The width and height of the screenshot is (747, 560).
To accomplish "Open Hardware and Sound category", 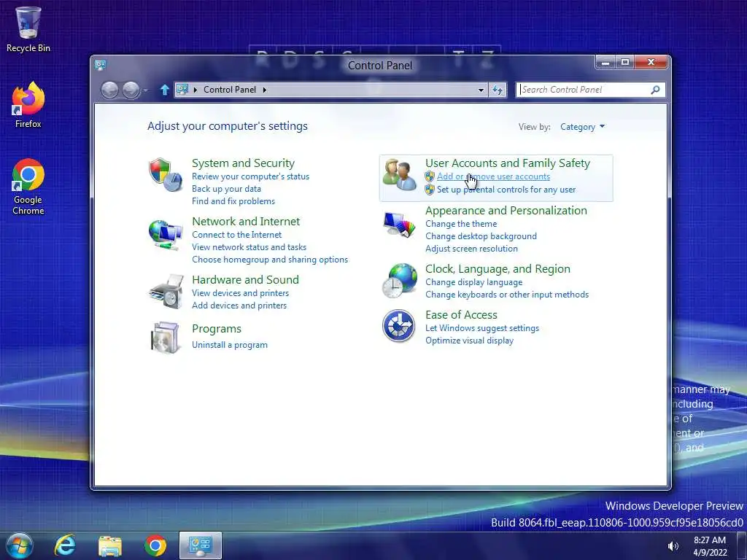I will (245, 279).
